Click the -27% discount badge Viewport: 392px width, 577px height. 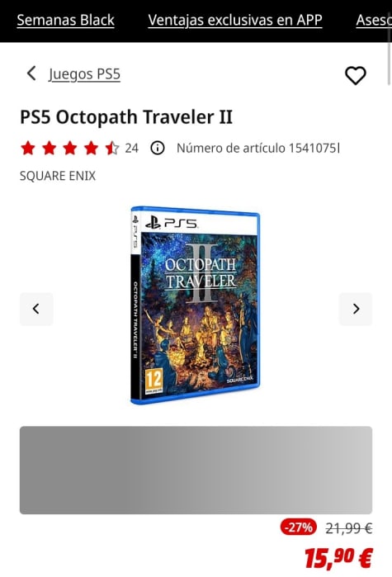click(x=298, y=527)
